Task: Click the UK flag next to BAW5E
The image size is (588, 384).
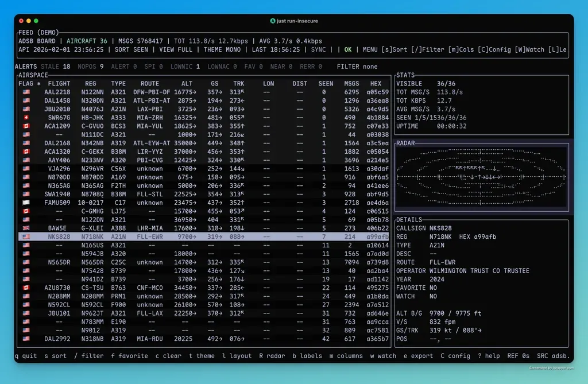Action: pyautogui.click(x=26, y=228)
